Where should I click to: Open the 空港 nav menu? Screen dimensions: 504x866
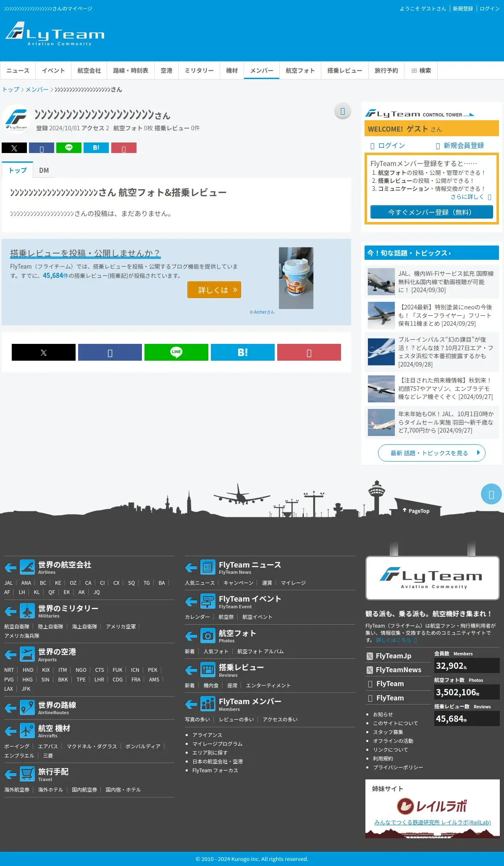pos(166,71)
